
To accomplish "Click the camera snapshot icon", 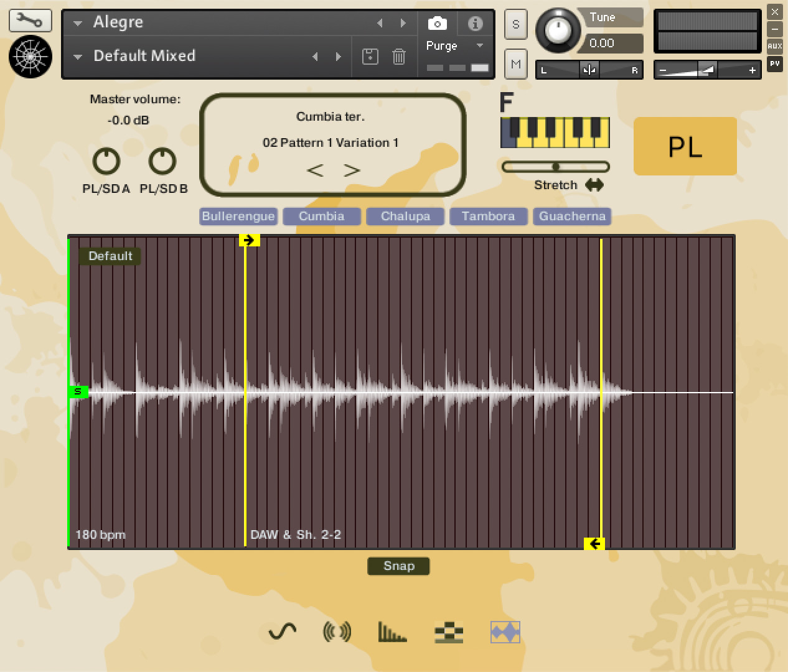I will [436, 22].
